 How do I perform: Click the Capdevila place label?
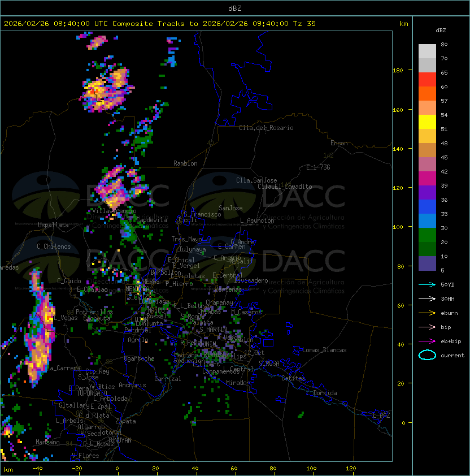(151, 220)
